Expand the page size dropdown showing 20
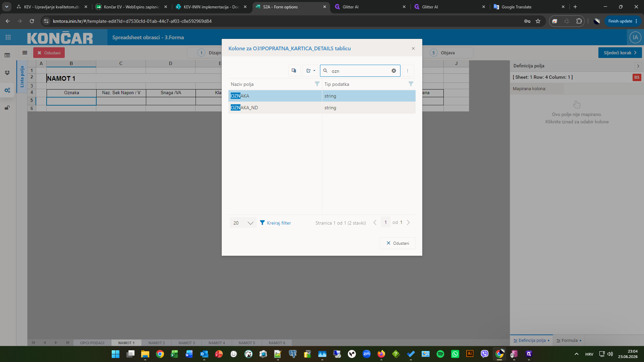The width and height of the screenshot is (644, 362). 243,223
